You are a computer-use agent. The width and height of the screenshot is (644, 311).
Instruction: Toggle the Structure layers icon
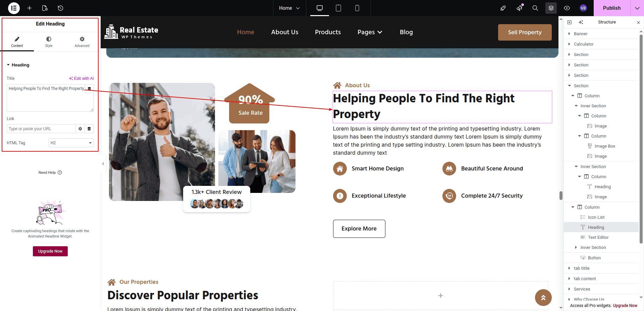tap(551, 8)
